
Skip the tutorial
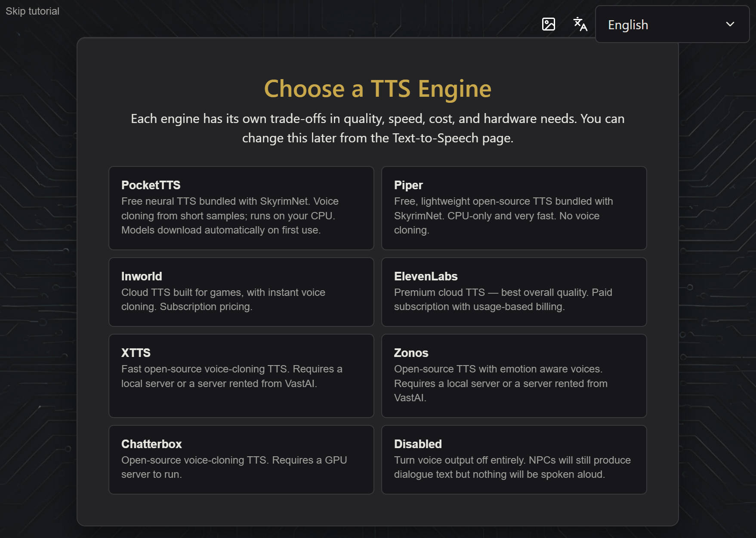[x=32, y=11]
